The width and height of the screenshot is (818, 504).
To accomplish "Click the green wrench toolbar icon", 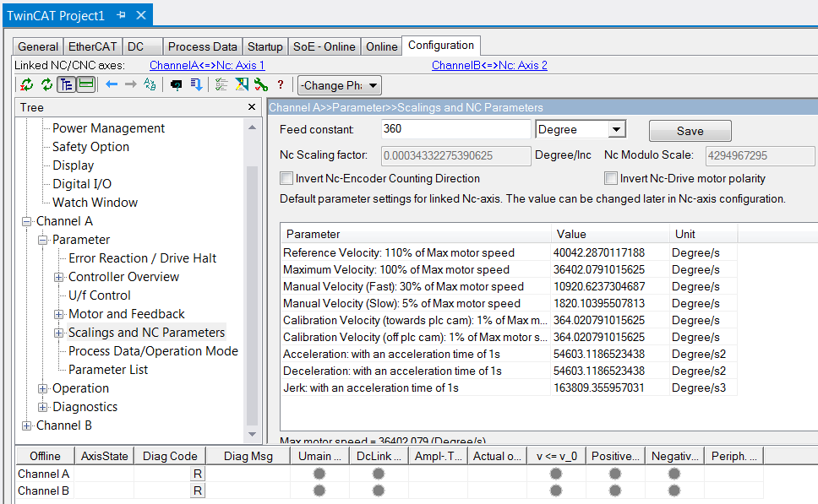I will tap(261, 84).
